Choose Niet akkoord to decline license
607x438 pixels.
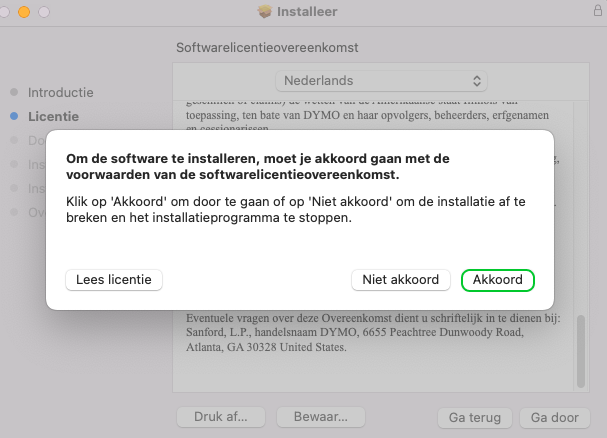(400, 280)
